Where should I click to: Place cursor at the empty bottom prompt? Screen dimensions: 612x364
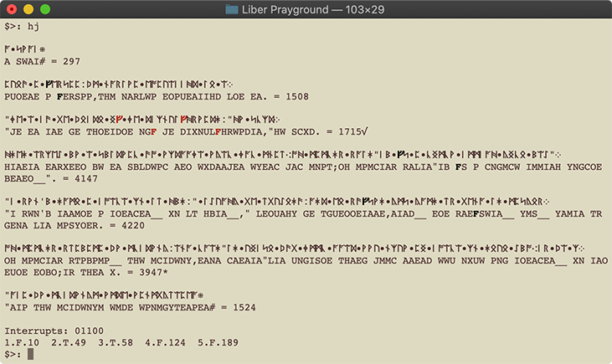(x=31, y=355)
